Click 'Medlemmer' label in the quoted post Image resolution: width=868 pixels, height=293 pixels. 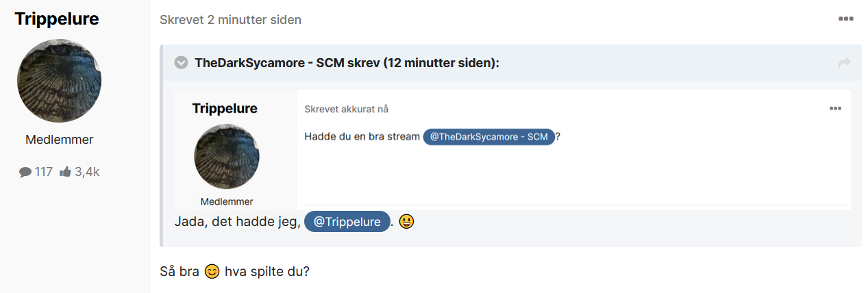[x=227, y=201]
